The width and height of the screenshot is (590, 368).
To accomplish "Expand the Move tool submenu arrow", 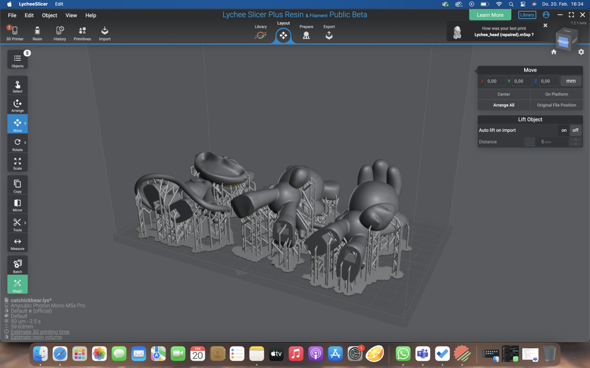I will (x=25, y=123).
